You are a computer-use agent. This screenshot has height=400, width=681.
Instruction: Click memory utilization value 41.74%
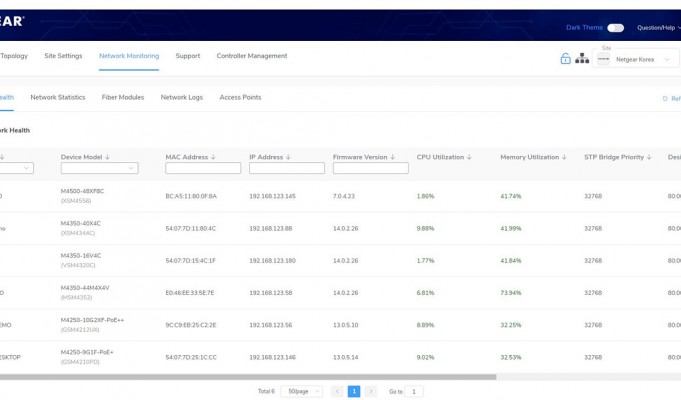click(511, 196)
